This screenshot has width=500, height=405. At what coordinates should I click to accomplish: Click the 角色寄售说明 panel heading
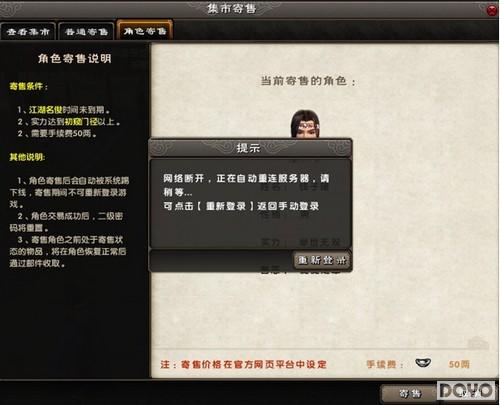click(74, 59)
